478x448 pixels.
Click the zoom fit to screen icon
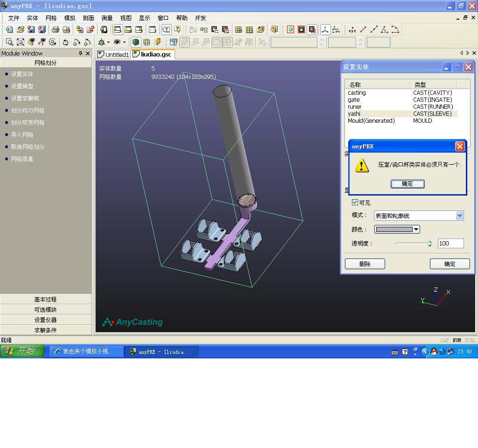pos(21,42)
